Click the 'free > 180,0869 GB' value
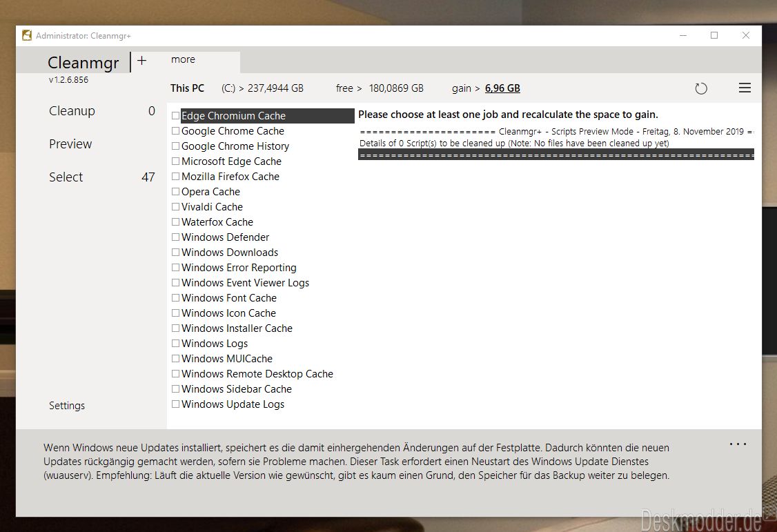Viewport: 777px width, 532px height. pyautogui.click(x=380, y=88)
